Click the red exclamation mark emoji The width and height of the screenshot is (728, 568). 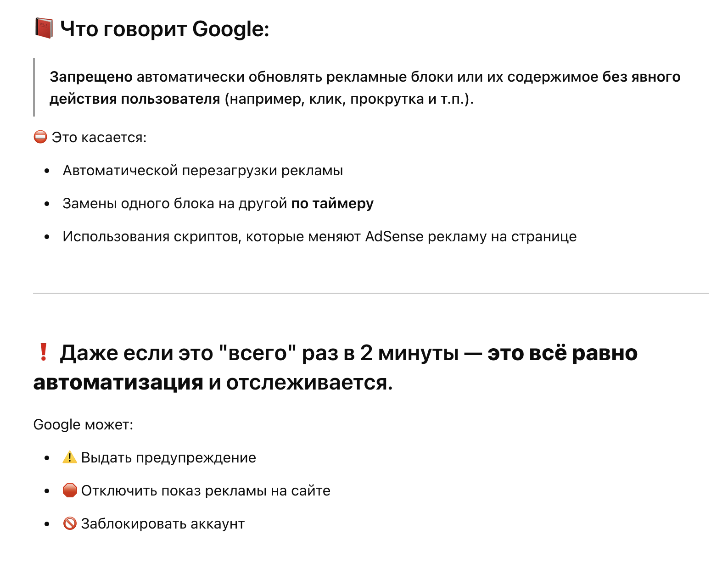tap(44, 352)
